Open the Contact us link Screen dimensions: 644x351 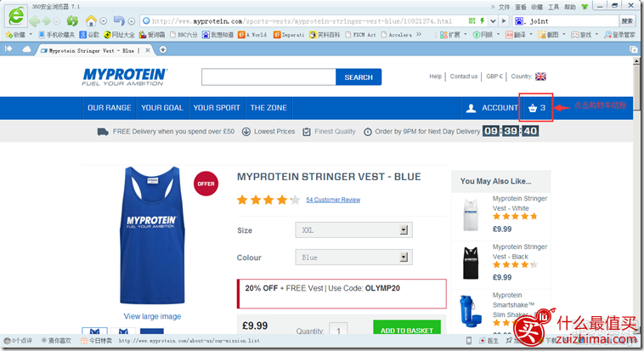click(464, 76)
